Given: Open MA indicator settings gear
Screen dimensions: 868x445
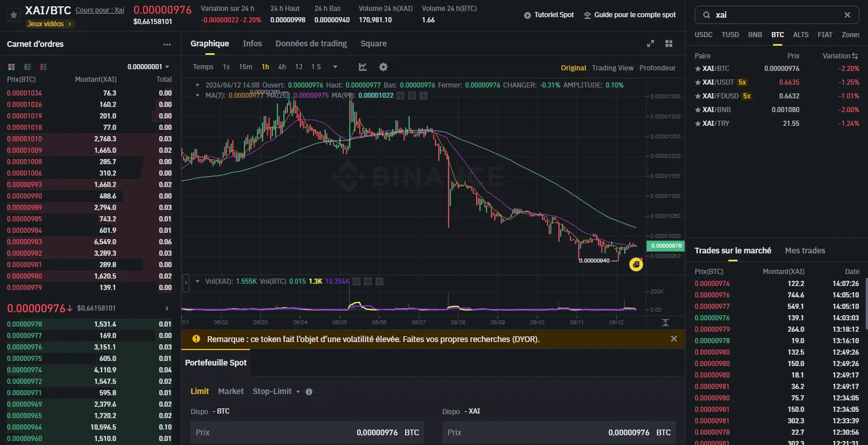Looking at the screenshot, I should click(412, 96).
